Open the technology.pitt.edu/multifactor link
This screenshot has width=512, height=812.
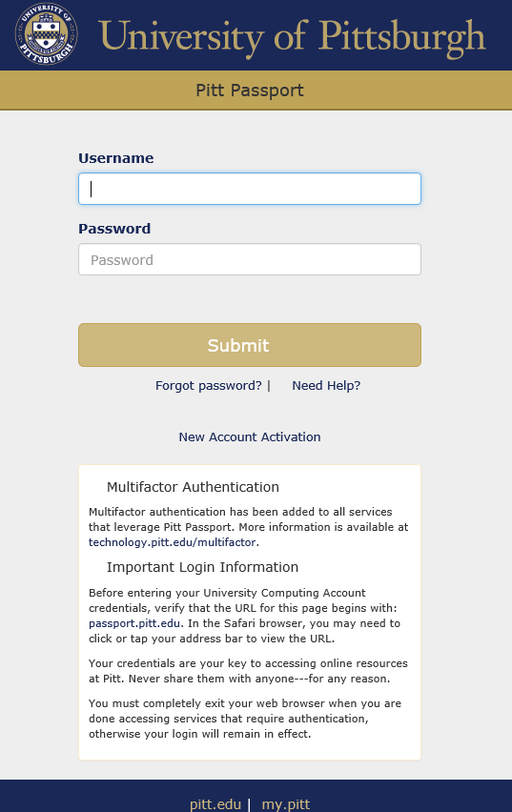173,542
